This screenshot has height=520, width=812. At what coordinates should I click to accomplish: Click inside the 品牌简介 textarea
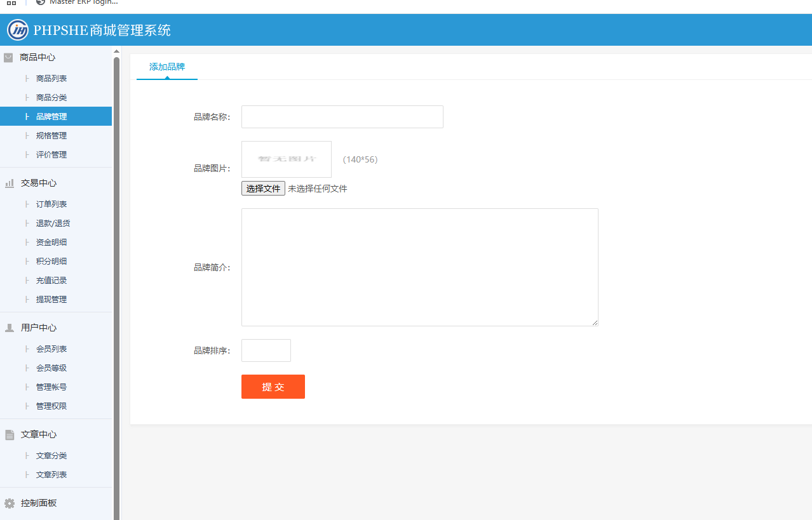[419, 267]
